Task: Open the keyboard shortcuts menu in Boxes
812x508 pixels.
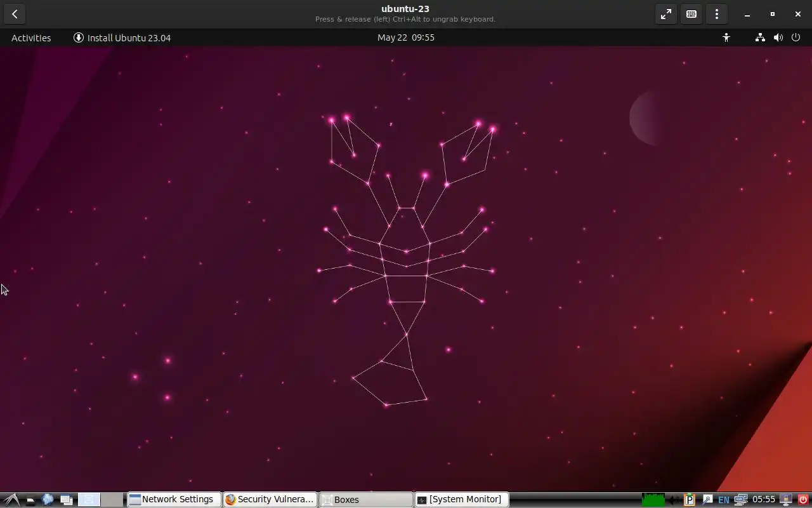Action: pyautogui.click(x=691, y=14)
